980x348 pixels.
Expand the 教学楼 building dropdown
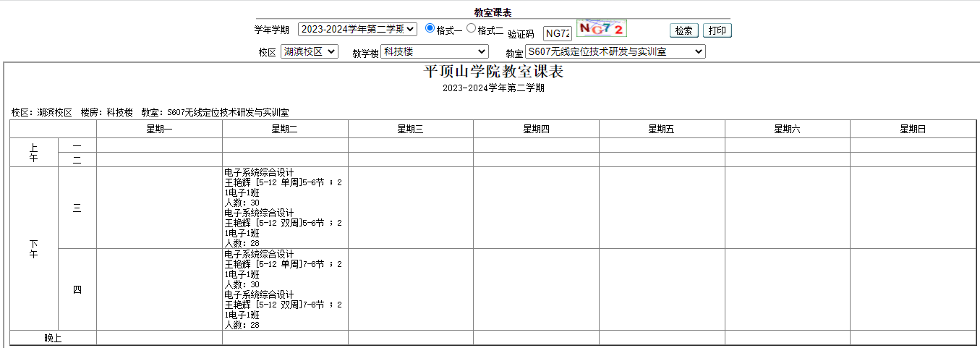tap(434, 51)
